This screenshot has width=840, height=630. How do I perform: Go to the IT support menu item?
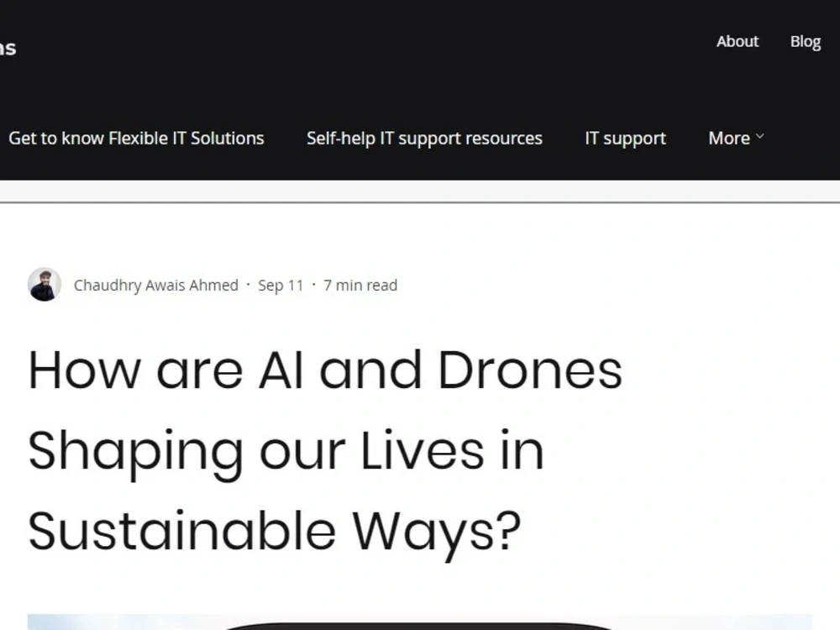(625, 139)
